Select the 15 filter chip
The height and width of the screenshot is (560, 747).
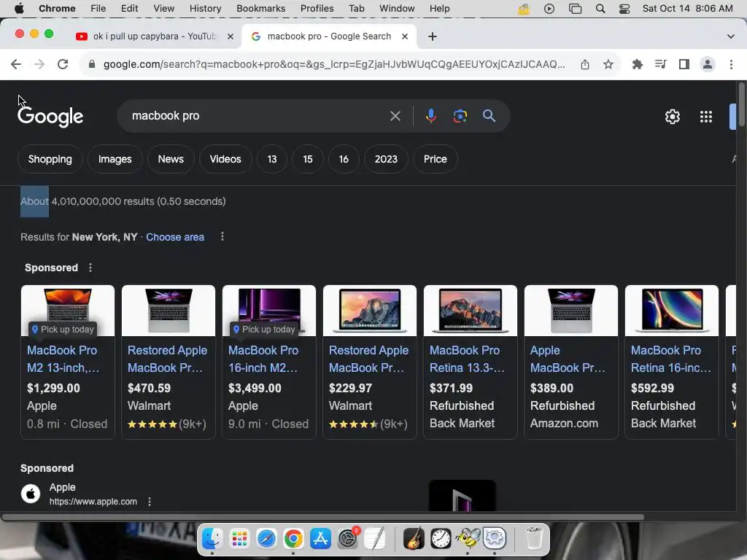[308, 159]
